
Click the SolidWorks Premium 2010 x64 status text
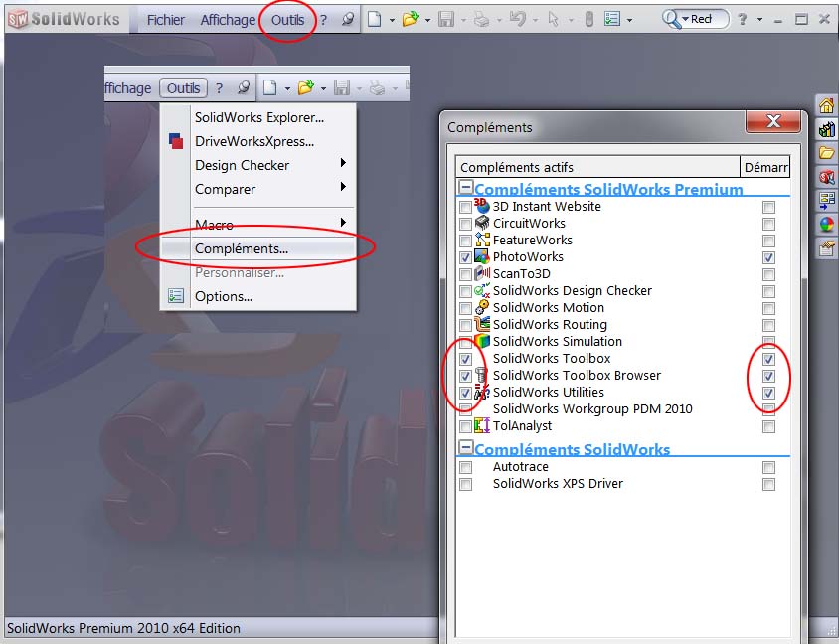(x=123, y=628)
